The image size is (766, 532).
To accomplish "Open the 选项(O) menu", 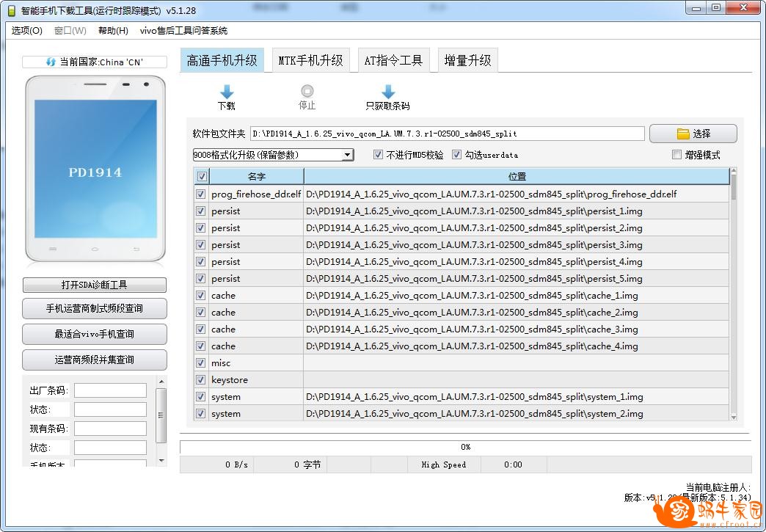I will [x=27, y=31].
